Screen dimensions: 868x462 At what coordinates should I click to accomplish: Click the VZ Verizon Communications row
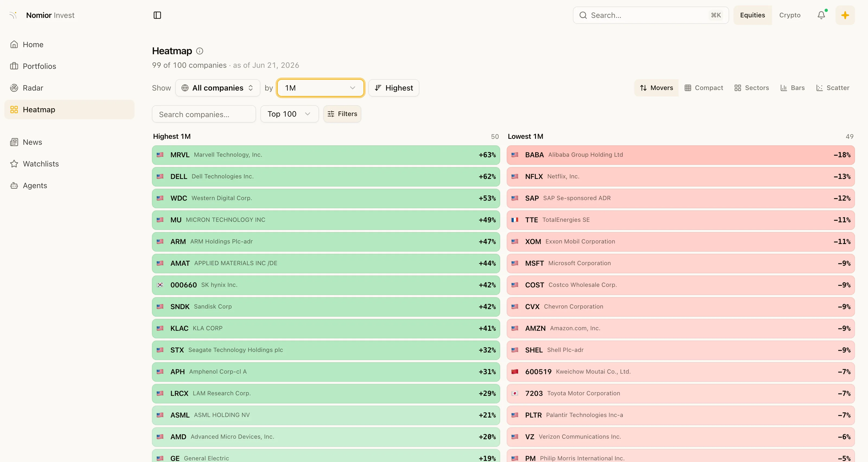click(x=681, y=437)
